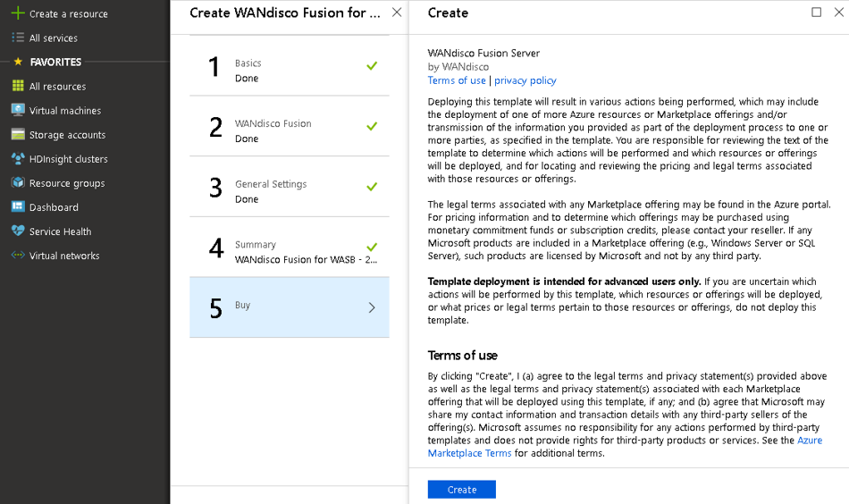Screen dimensions: 849x504
Task: Go to Virtual machines
Action: tap(65, 111)
